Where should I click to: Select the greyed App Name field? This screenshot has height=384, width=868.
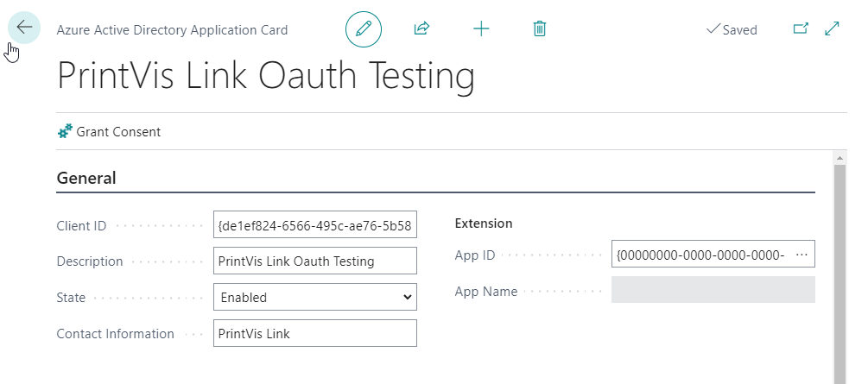[x=713, y=290]
